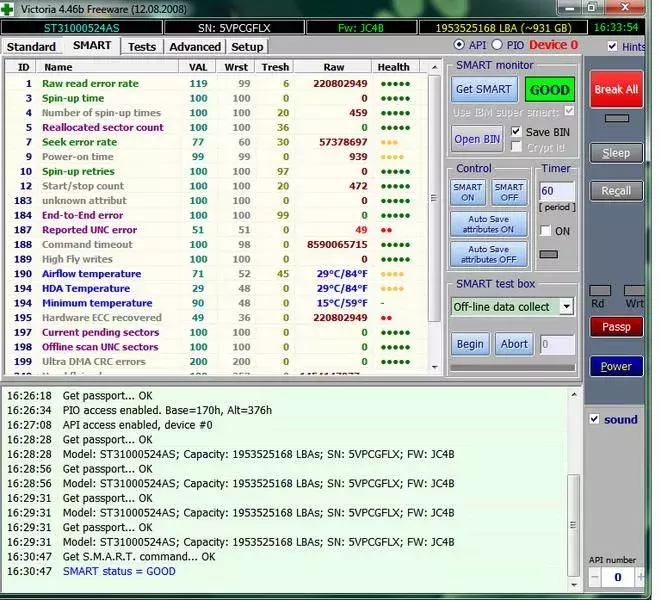Viewport: 661px width, 600px height.
Task: Select the PIO access radio button
Action: 497,45
